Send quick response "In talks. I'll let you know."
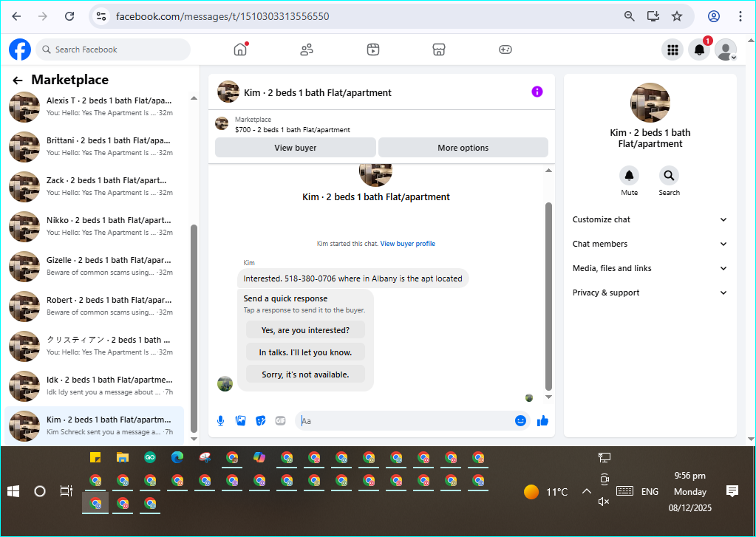 click(x=305, y=352)
